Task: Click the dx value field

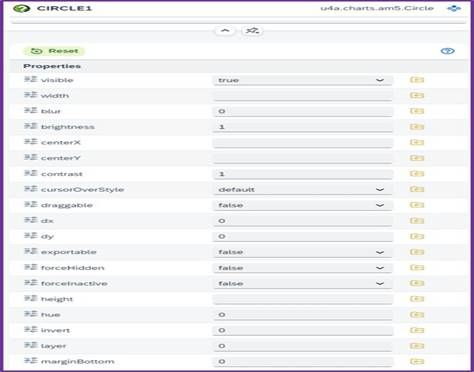Action: pyautogui.click(x=303, y=221)
